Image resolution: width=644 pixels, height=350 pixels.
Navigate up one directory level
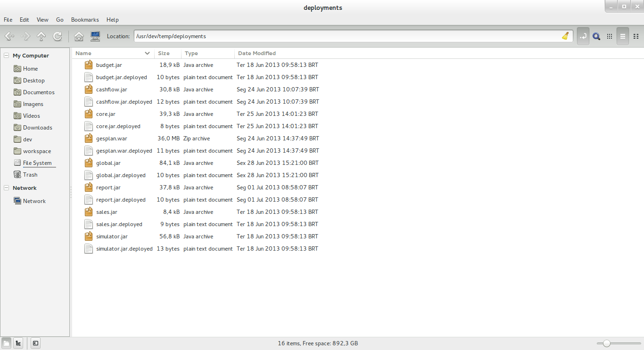(41, 36)
